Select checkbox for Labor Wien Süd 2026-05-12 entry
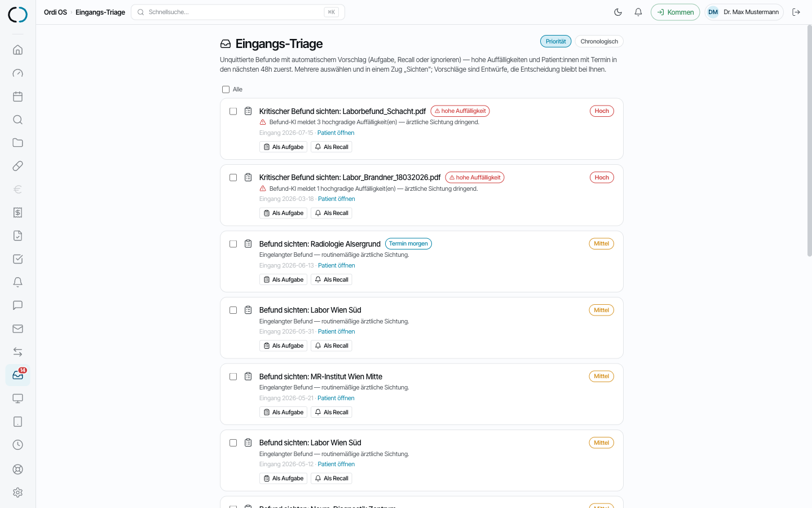 pos(233,443)
